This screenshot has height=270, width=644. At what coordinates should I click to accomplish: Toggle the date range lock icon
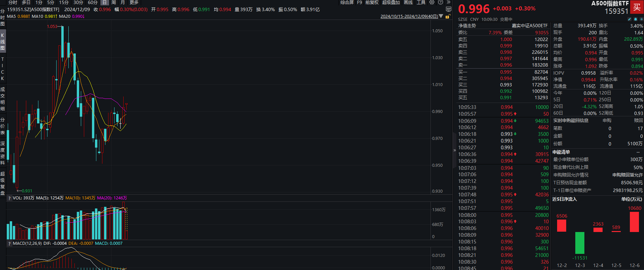pyautogui.click(x=448, y=16)
